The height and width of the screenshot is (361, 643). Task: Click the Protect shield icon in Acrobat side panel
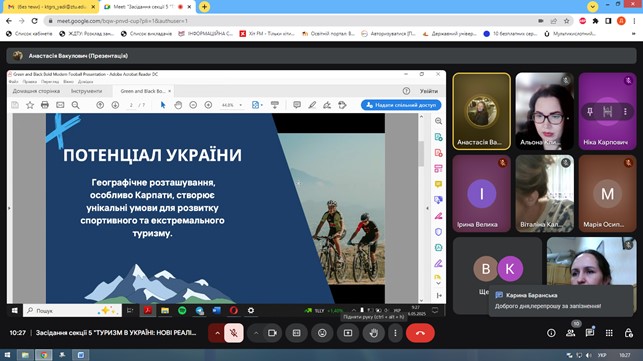438,232
